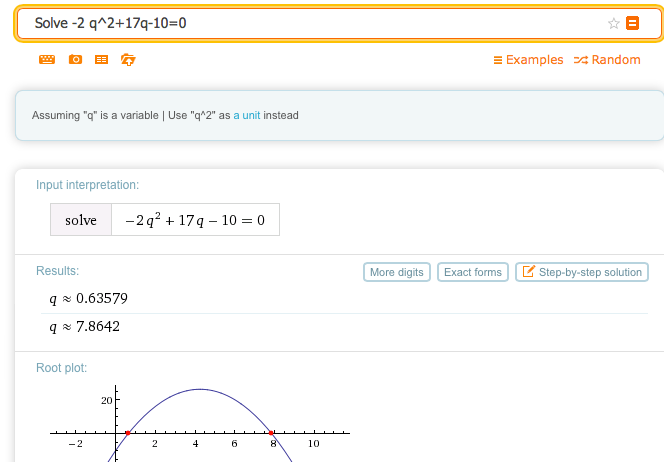664x462 pixels.
Task: Click the Examples list icon
Action: coord(498,60)
